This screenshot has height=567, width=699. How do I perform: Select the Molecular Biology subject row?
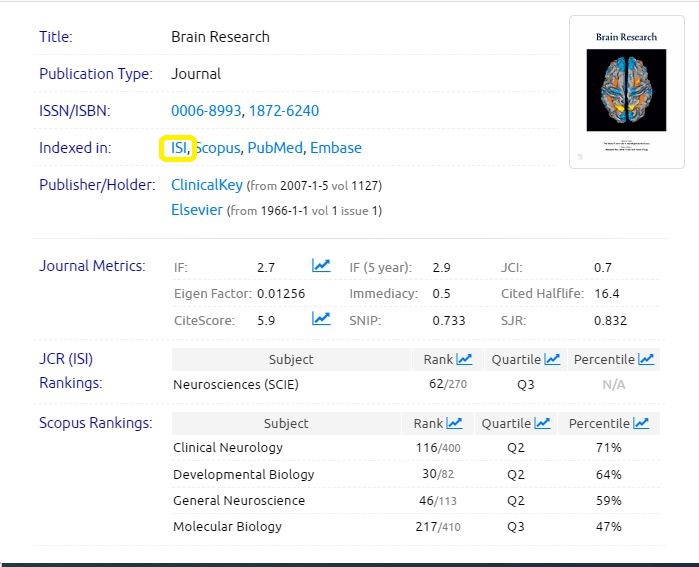click(227, 527)
